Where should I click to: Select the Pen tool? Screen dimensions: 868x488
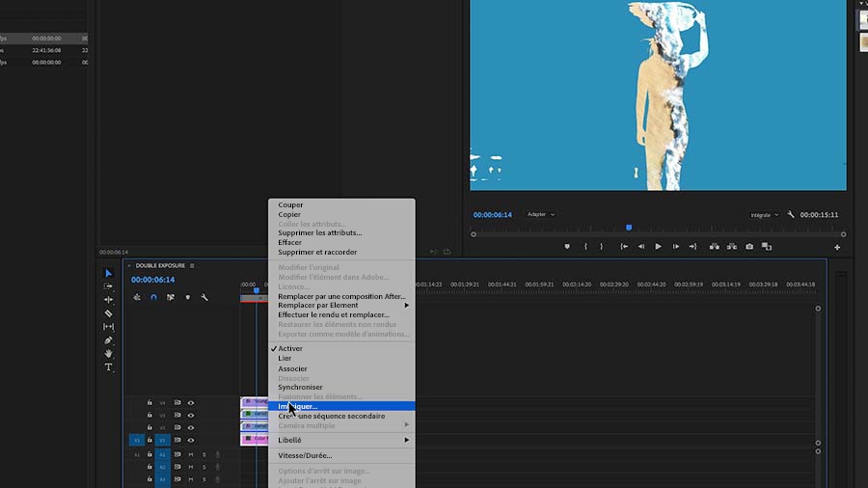click(108, 340)
